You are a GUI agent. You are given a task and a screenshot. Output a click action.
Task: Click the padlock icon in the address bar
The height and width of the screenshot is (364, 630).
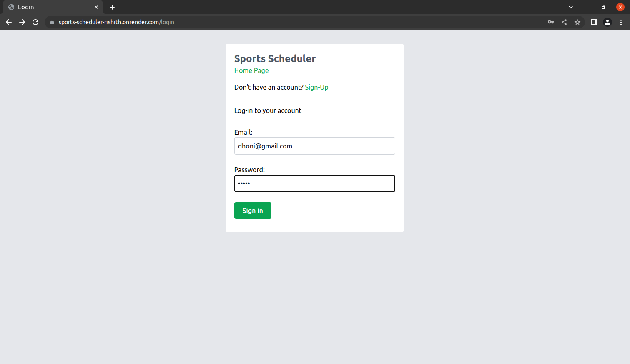pos(52,22)
